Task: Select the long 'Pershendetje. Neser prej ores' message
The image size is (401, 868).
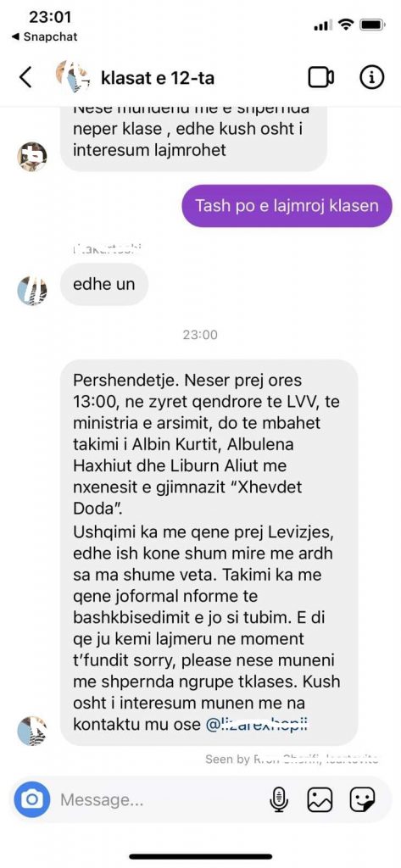Action: click(209, 553)
